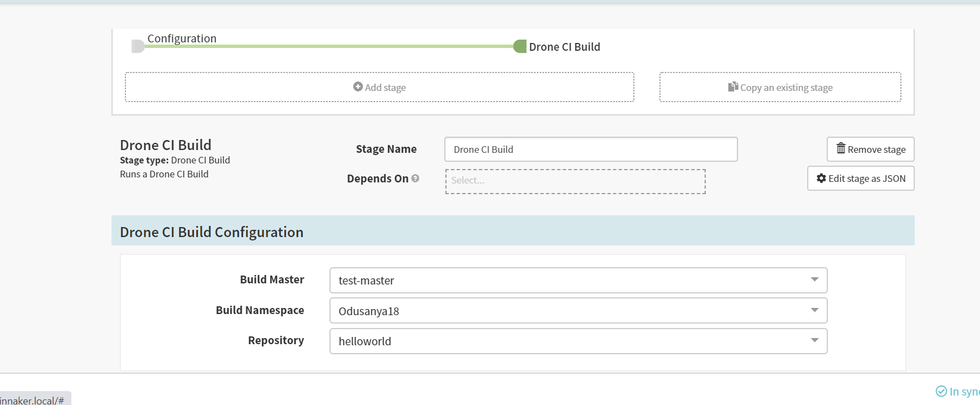Click the Build Master dropdown arrow
980x405 pixels.
click(814, 279)
